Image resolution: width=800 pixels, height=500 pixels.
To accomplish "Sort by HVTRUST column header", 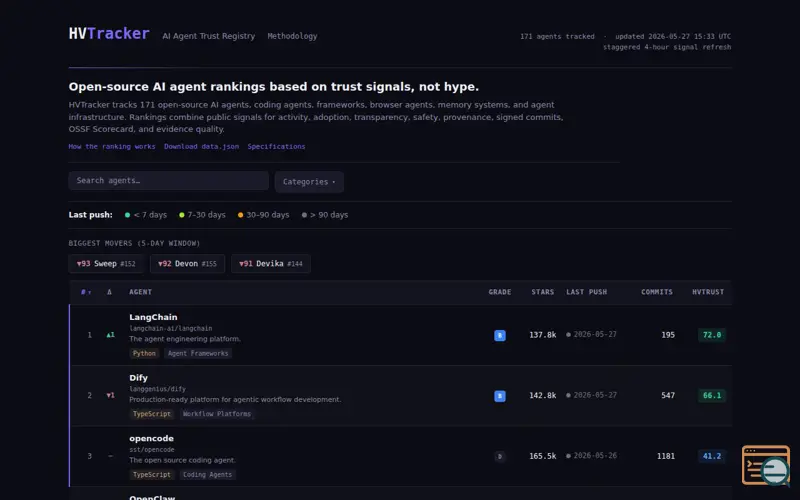I will (x=708, y=292).
